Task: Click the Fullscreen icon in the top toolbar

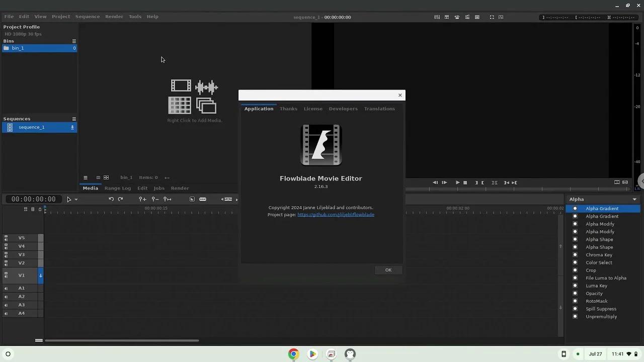Action: pyautogui.click(x=492, y=17)
